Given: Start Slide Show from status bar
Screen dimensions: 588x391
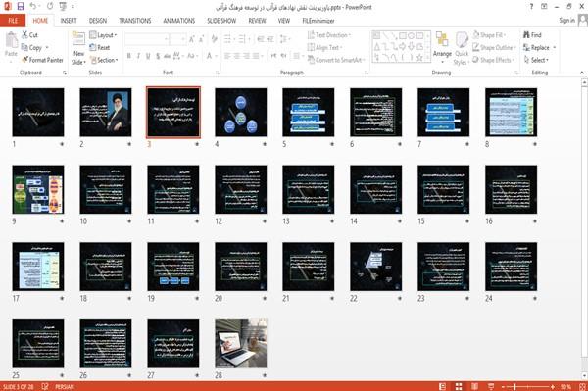Looking at the screenshot, I should (491, 386).
